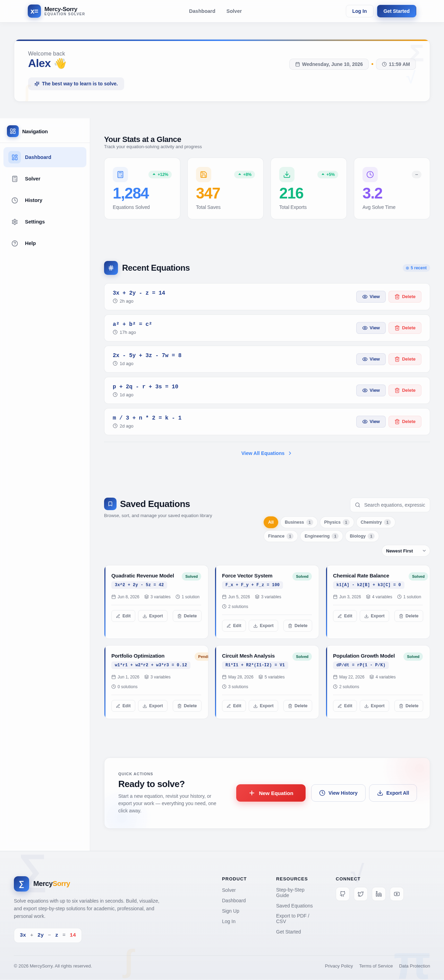
Task: Focus the search equations input field
Action: point(390,505)
